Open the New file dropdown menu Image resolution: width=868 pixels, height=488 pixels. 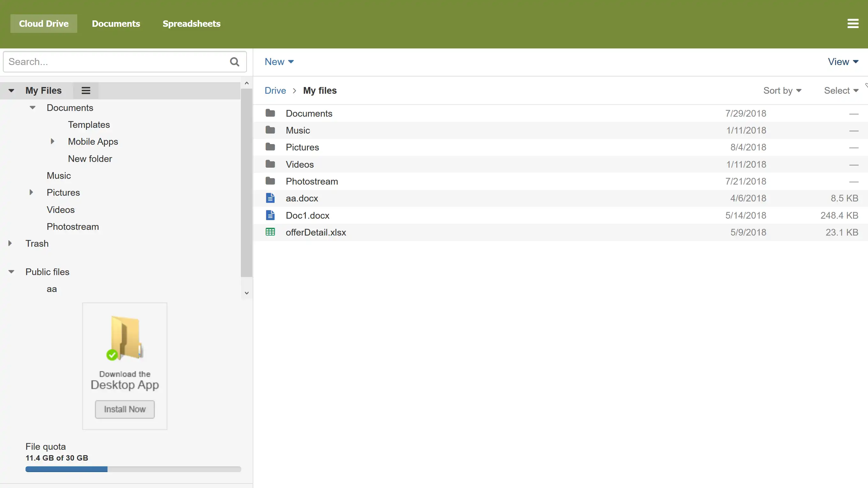278,62
